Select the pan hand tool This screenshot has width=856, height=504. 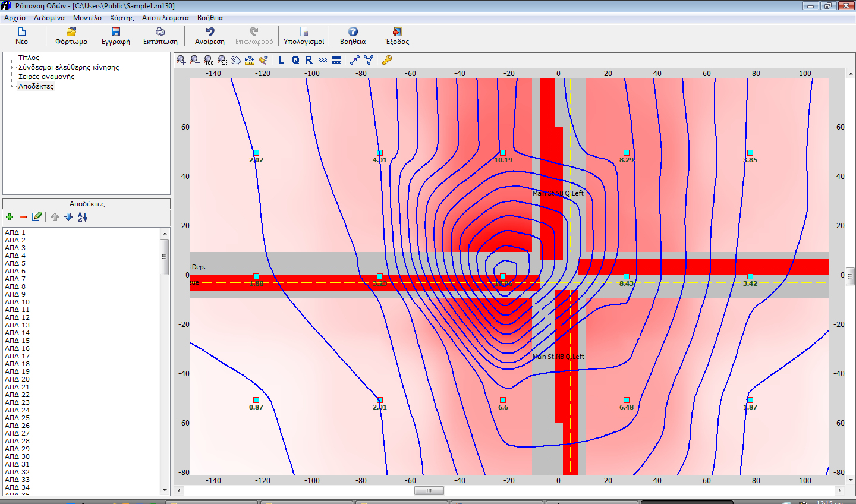coord(236,60)
